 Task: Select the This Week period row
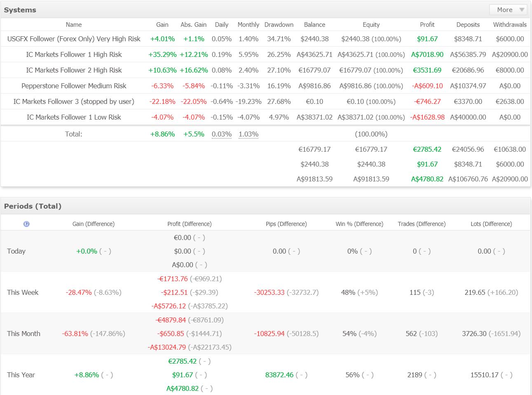23,292
